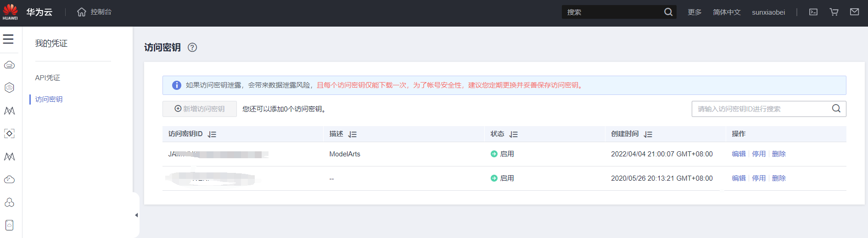Open the messages mail icon
The width and height of the screenshot is (868, 238).
(x=854, y=12)
